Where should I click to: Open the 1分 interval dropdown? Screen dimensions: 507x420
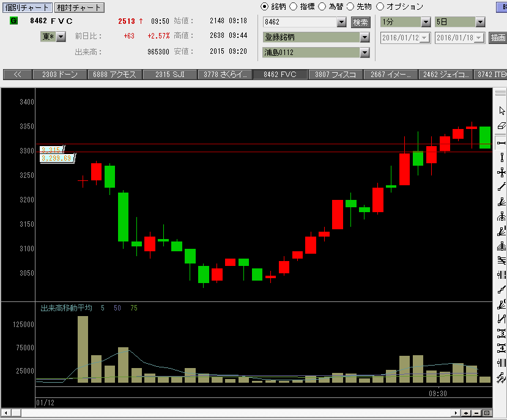coord(426,22)
